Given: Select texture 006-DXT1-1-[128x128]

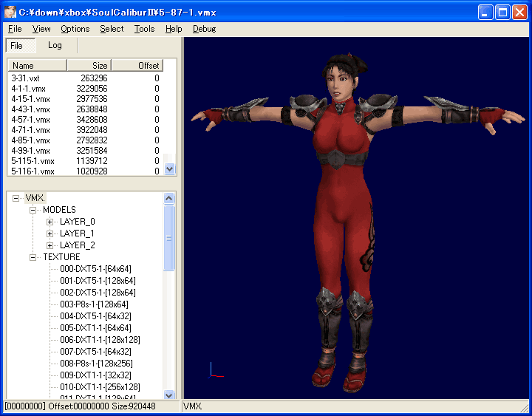Looking at the screenshot, I should pyautogui.click(x=100, y=340).
